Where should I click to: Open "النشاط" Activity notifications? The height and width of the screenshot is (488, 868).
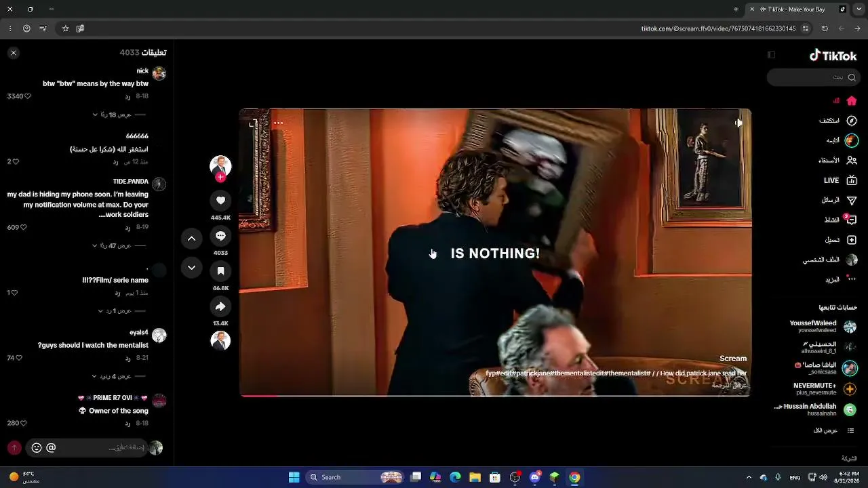point(841,220)
